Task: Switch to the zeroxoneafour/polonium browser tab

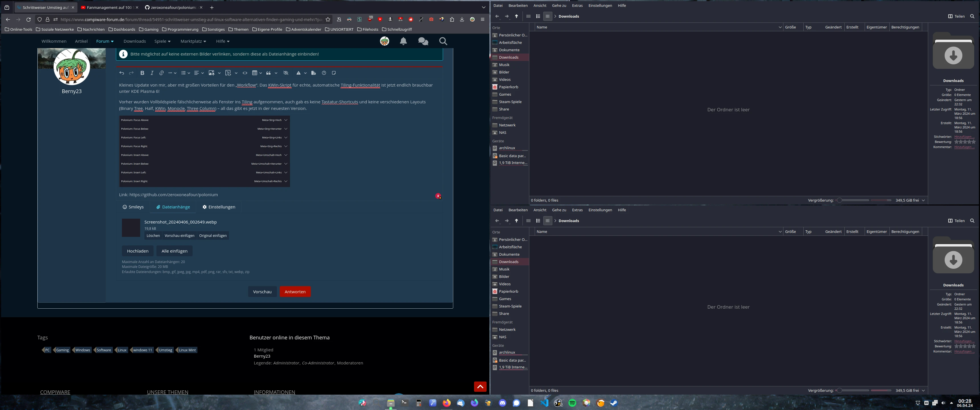Action: tap(173, 8)
